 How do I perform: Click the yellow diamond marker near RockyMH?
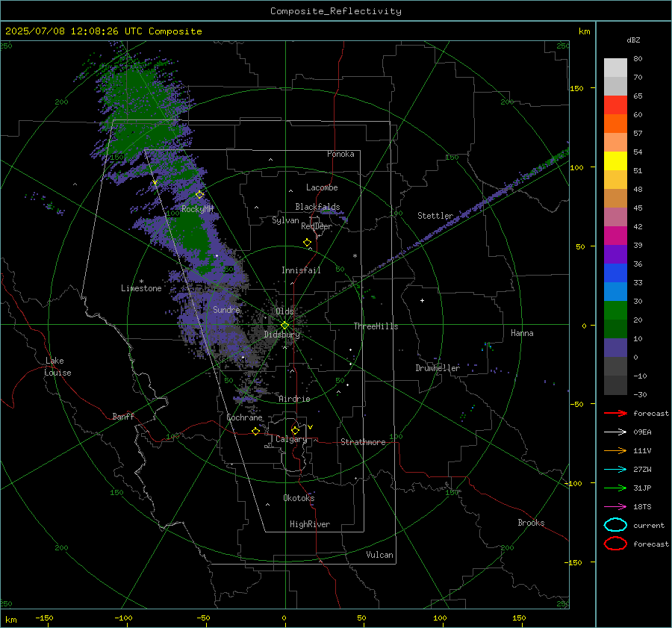tap(199, 195)
